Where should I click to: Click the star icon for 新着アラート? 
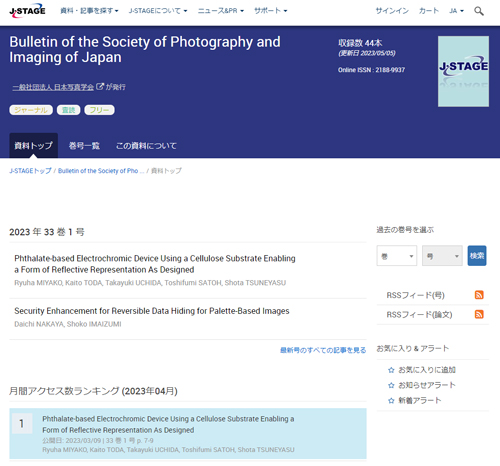[x=391, y=401]
